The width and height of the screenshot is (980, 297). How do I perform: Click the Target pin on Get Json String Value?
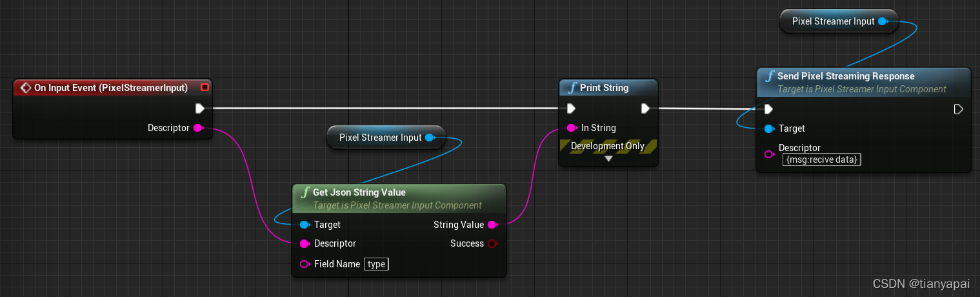(x=305, y=225)
